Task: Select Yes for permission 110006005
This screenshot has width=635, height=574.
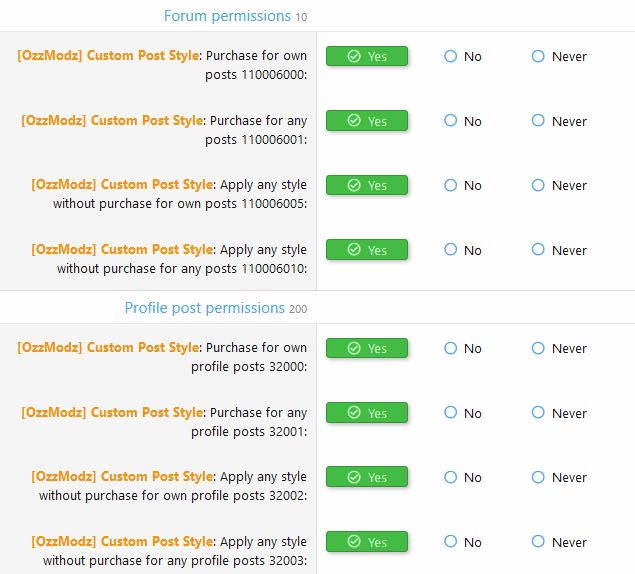Action: pyautogui.click(x=366, y=185)
